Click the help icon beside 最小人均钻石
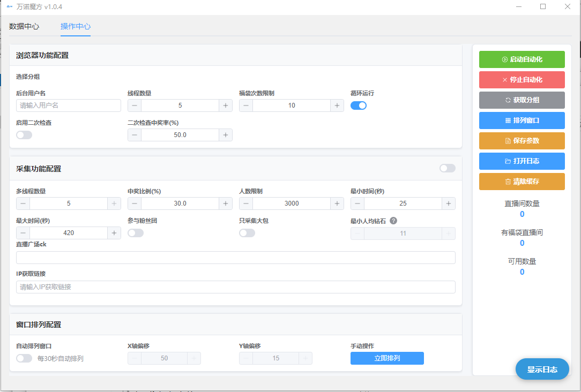The image size is (581, 392). coord(393,221)
